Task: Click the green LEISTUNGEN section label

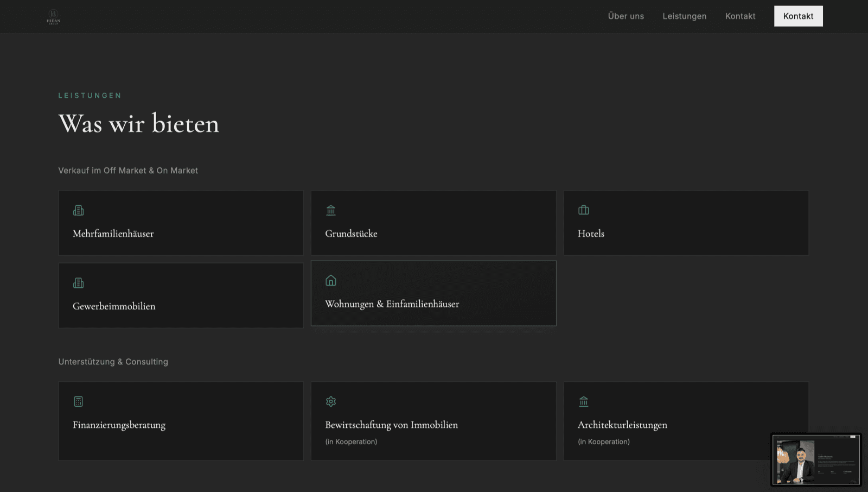Action: click(90, 96)
